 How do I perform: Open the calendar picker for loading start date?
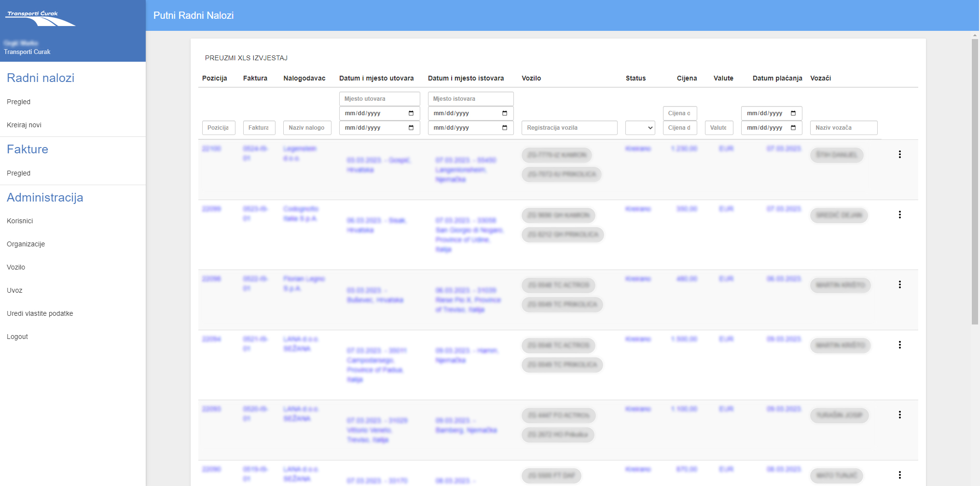(x=411, y=113)
